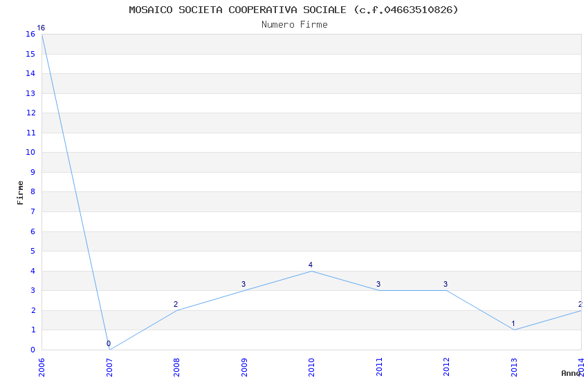
Task: Click the 2013 x-axis year label
Action: [x=514, y=368]
